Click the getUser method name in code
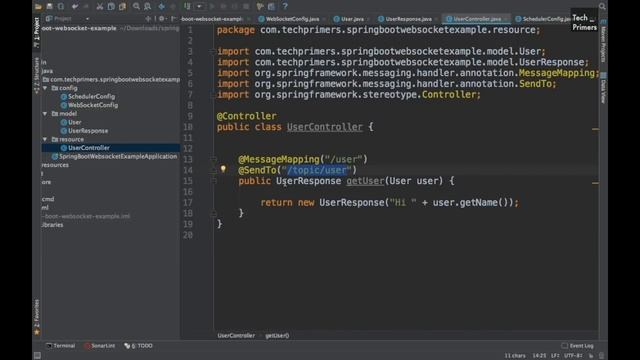The height and width of the screenshot is (360, 640). [x=365, y=181]
